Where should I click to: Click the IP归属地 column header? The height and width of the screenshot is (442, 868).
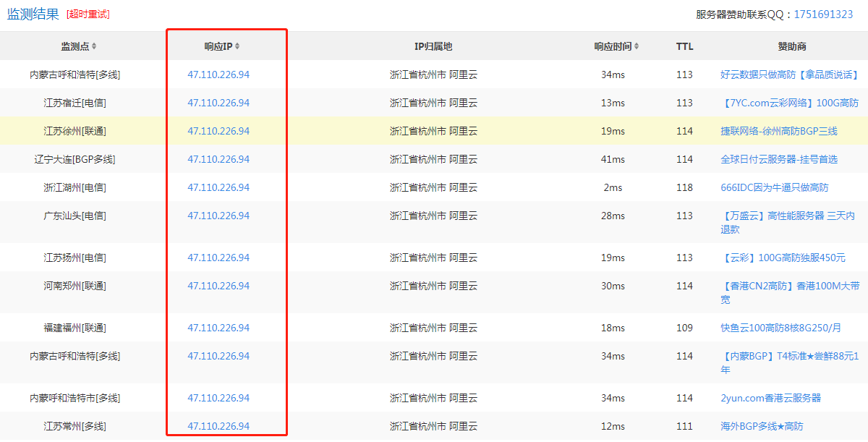point(433,46)
